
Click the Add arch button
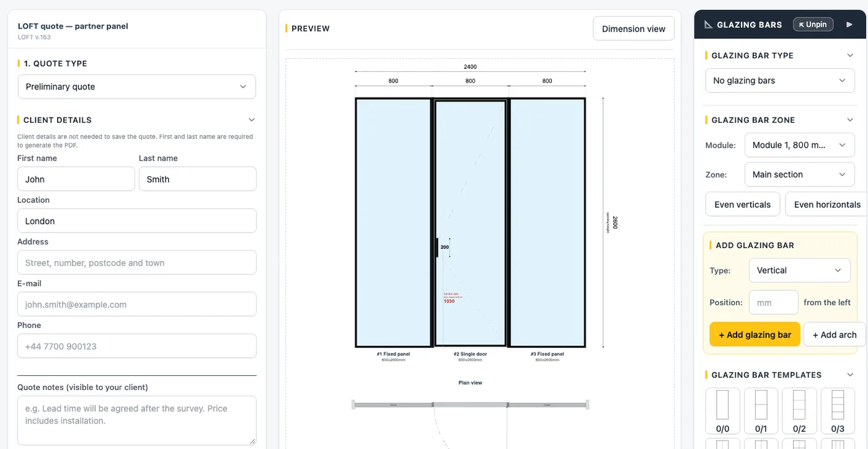835,334
